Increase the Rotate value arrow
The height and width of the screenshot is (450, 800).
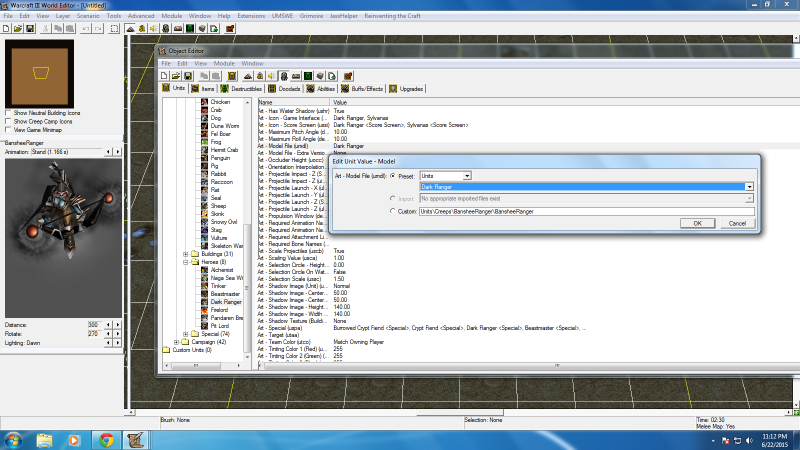pyautogui.click(x=118, y=334)
